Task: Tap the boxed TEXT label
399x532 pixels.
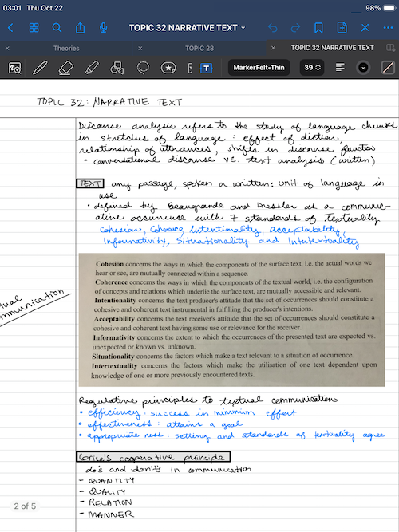Action: 90,183
